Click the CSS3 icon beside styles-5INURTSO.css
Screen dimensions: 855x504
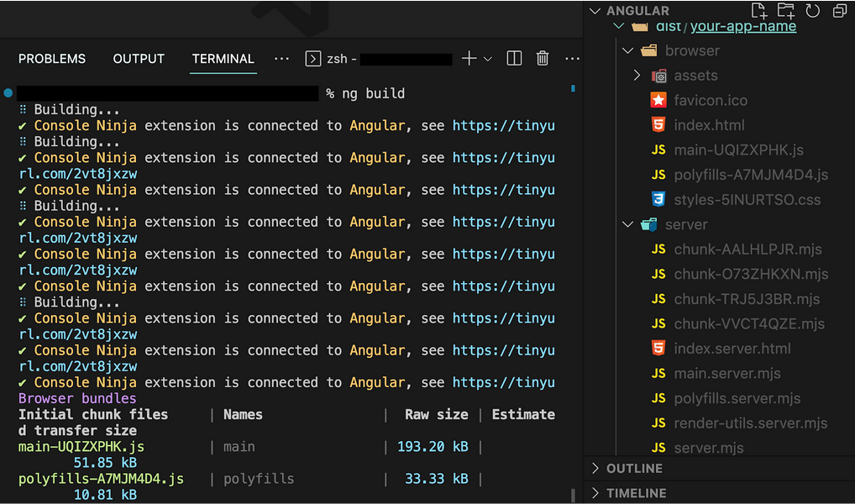(x=658, y=199)
